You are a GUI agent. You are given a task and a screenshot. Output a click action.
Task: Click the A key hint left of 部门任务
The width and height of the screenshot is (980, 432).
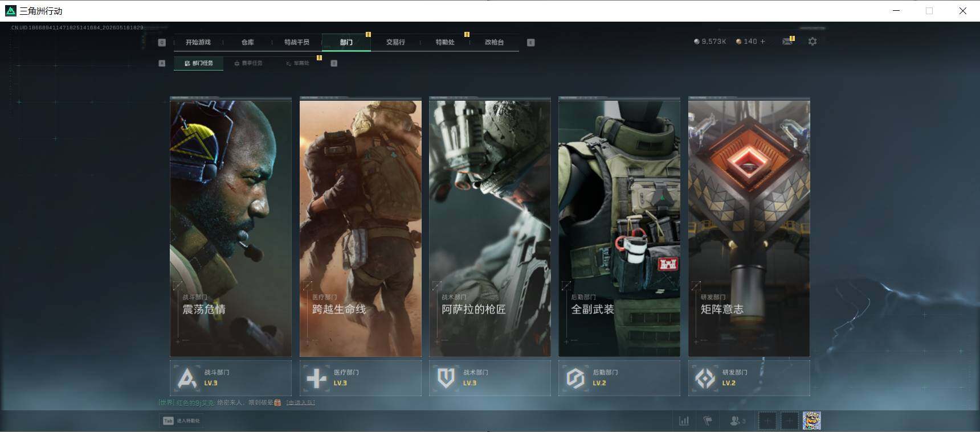tap(162, 63)
